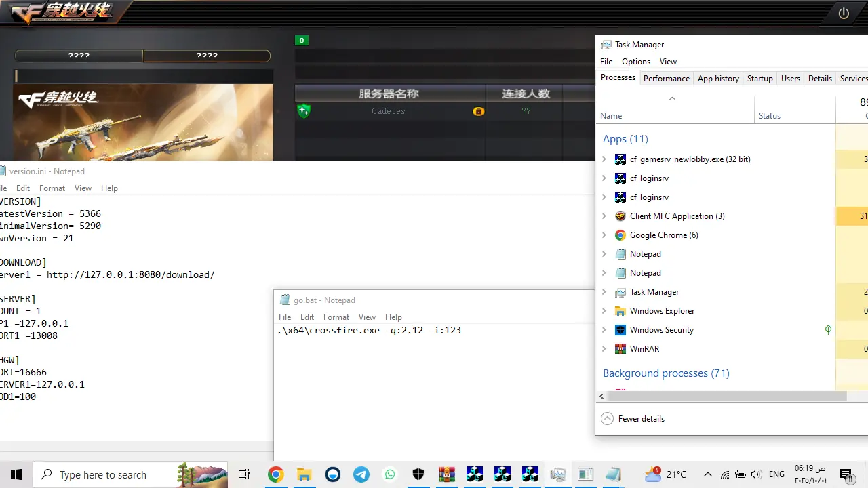Switch to the Performance tab in Task Manager

click(x=667, y=79)
